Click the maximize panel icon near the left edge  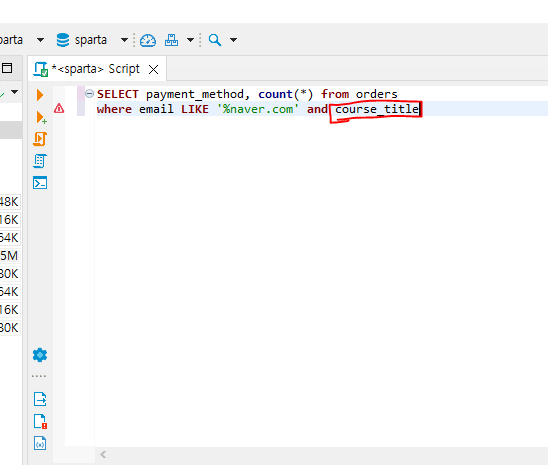click(7, 68)
